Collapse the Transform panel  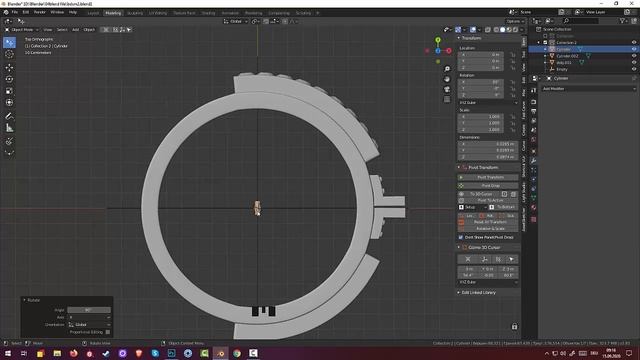tap(459, 38)
